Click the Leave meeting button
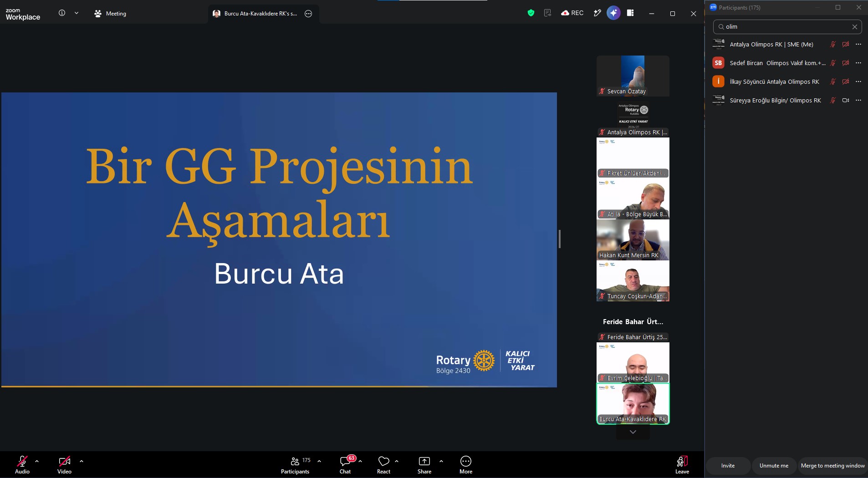868x478 pixels. pos(682,465)
